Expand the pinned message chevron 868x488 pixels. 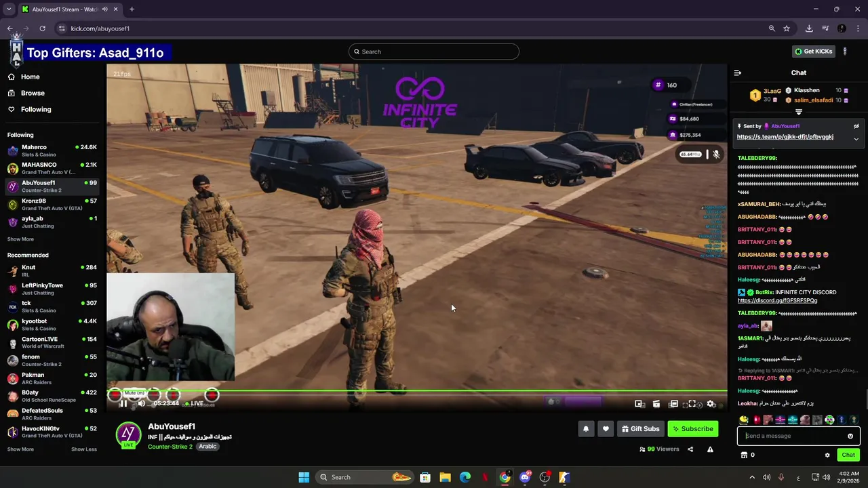tap(856, 139)
